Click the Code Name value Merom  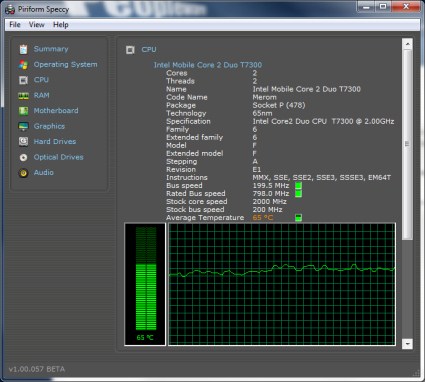(x=264, y=97)
